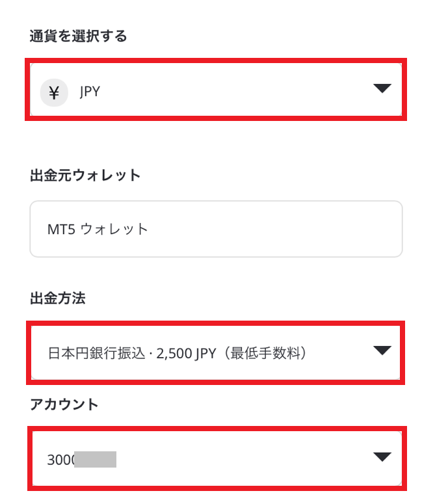
Task: Expand the アカウント dropdown arrow
Action: (382, 457)
